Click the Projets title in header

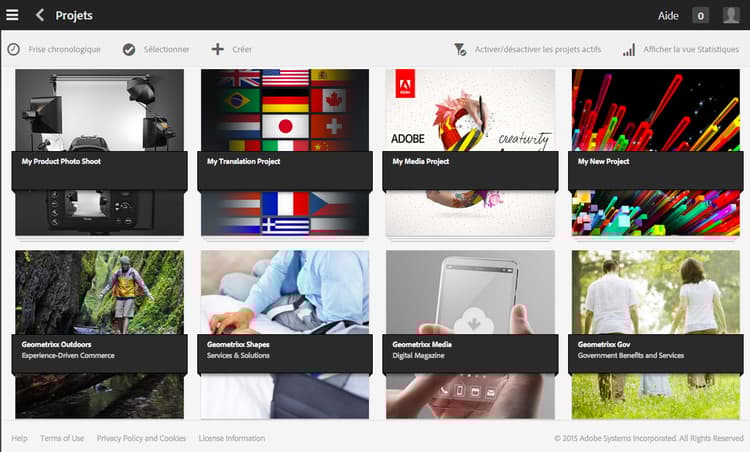pyautogui.click(x=74, y=15)
